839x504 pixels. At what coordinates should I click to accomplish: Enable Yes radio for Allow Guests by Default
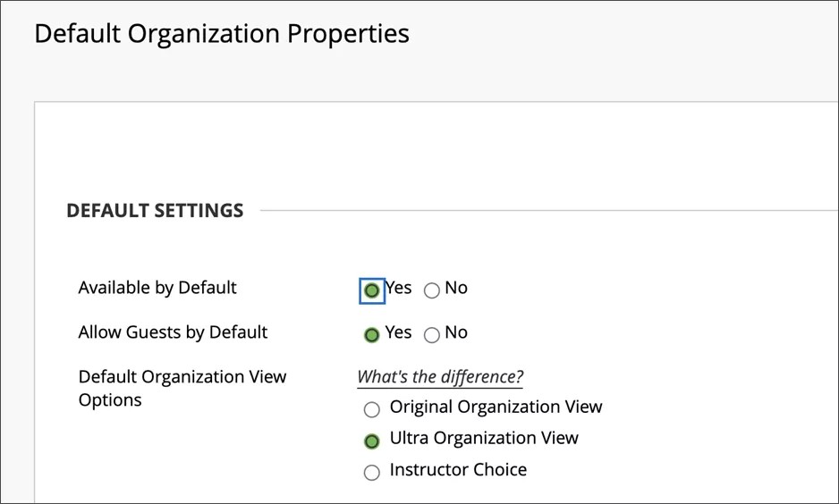point(372,335)
